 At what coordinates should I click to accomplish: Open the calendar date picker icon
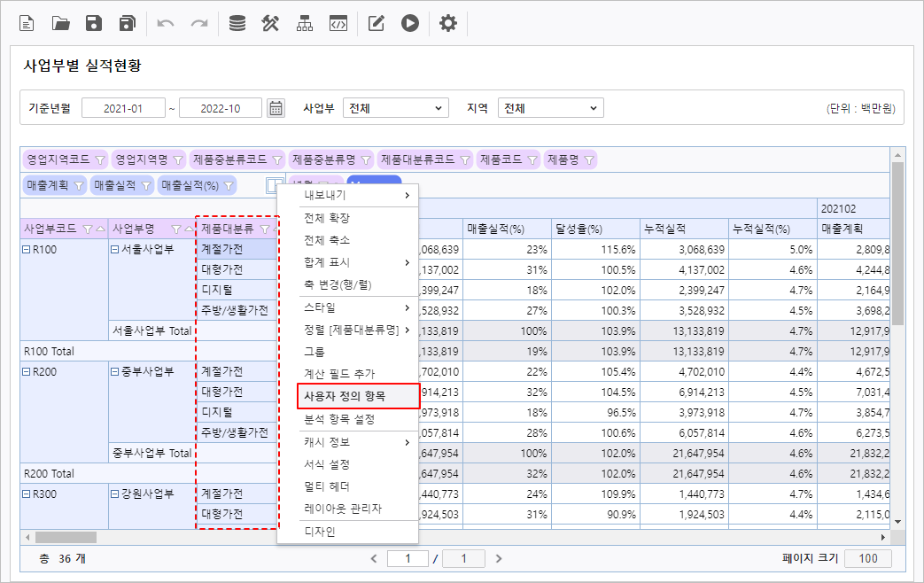(x=276, y=108)
